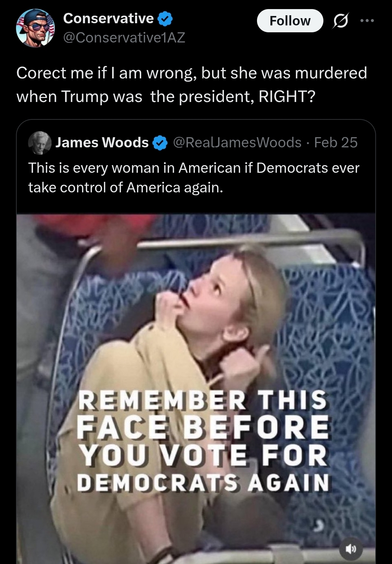Open the quoted video of the woman on the bus
The image size is (392, 564).
[x=196, y=389]
